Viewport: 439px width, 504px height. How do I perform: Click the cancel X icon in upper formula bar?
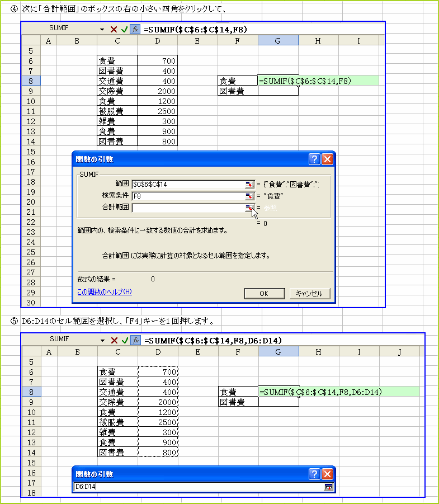114,30
